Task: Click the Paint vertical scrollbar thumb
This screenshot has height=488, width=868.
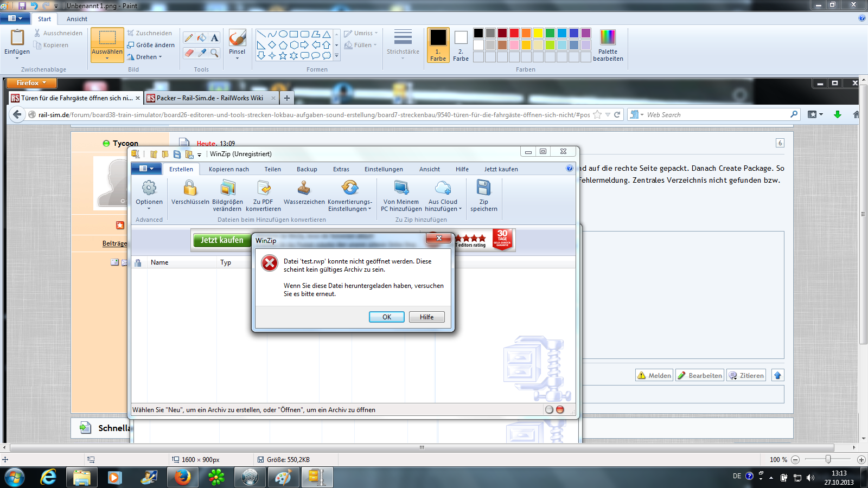Action: tap(864, 214)
